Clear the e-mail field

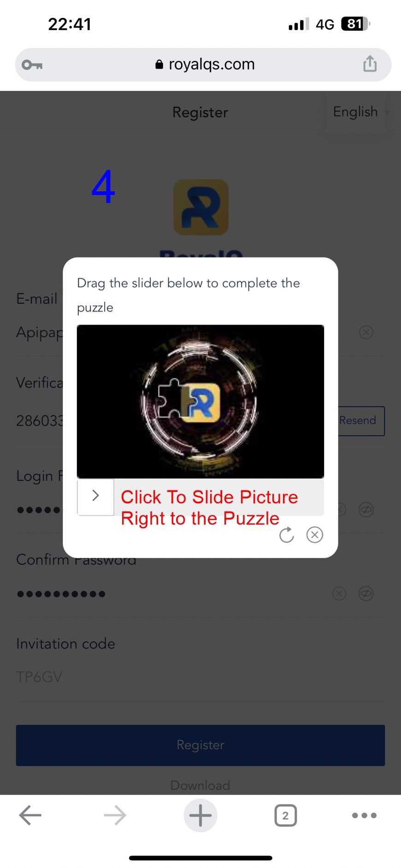coord(366,332)
